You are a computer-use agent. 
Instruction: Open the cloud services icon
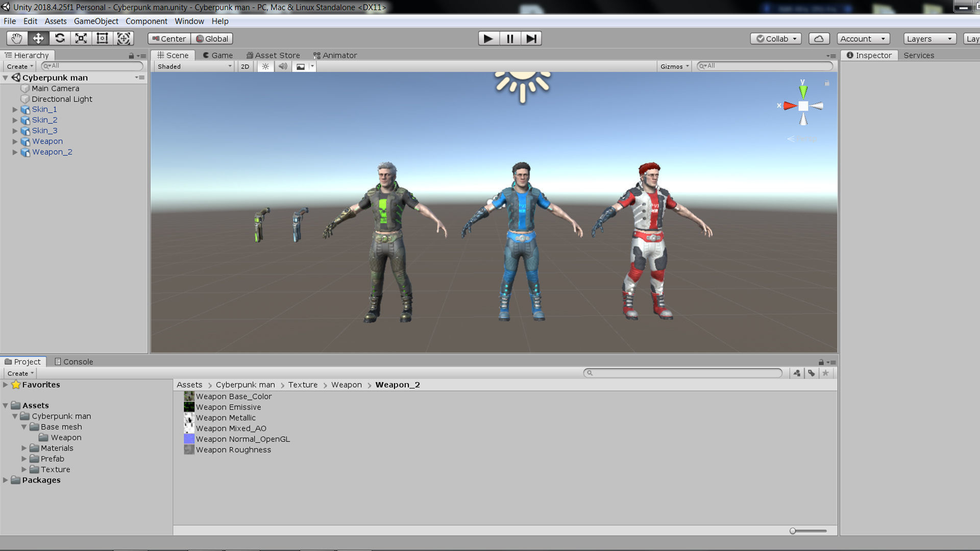point(819,39)
